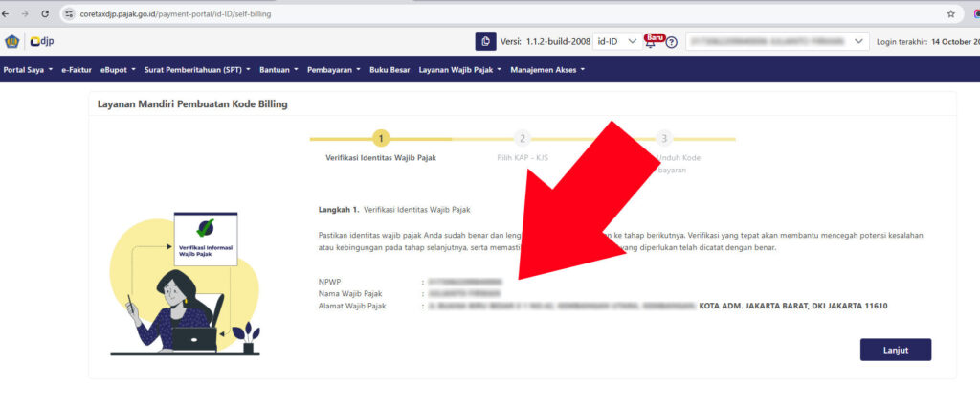This screenshot has width=980, height=411.
Task: Click the dark square icon beside Versi
Action: coord(486,41)
